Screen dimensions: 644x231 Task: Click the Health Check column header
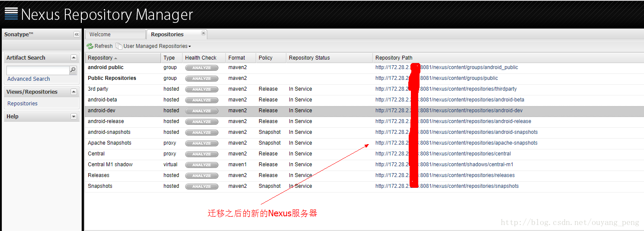click(x=204, y=58)
